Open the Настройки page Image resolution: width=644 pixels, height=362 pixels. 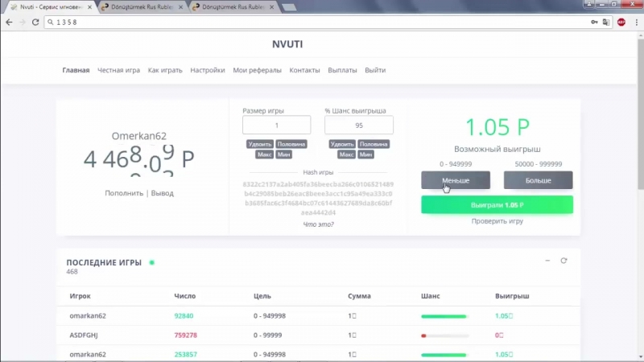(x=208, y=70)
